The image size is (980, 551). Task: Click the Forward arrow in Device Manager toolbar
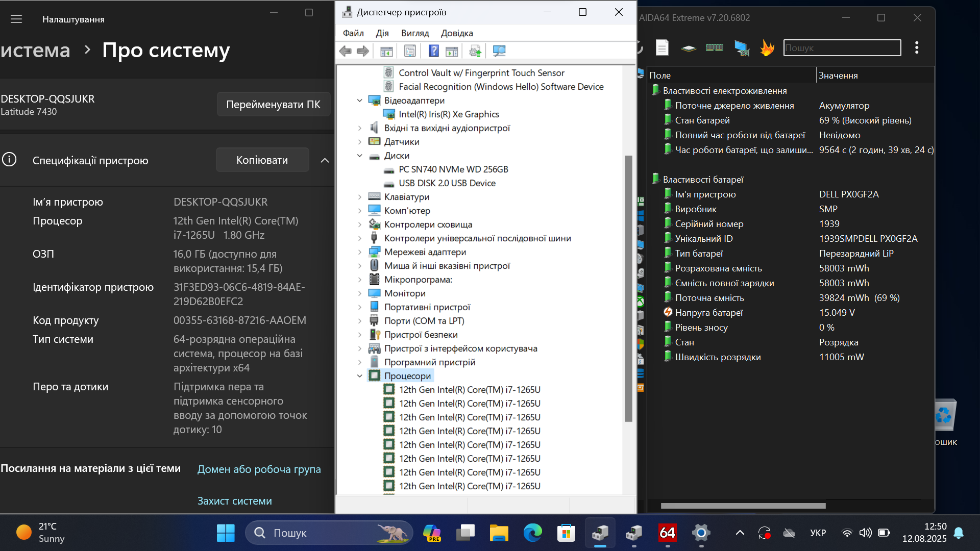[x=363, y=51]
